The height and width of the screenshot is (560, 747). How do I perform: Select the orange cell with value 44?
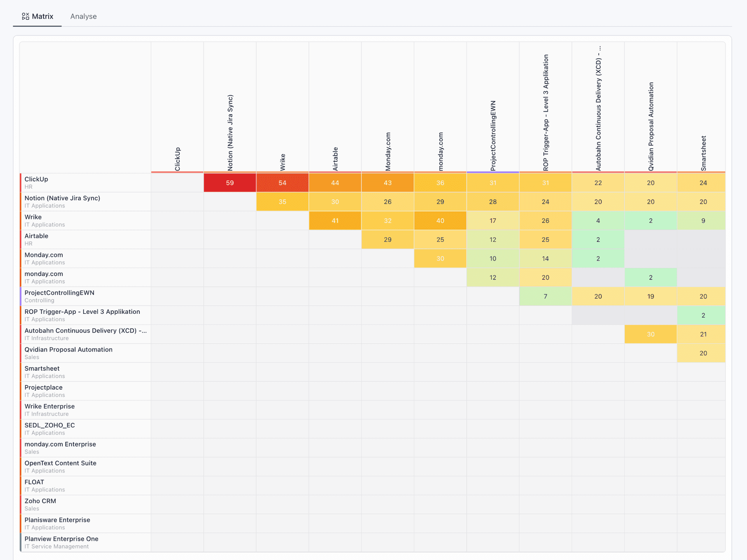click(x=335, y=183)
